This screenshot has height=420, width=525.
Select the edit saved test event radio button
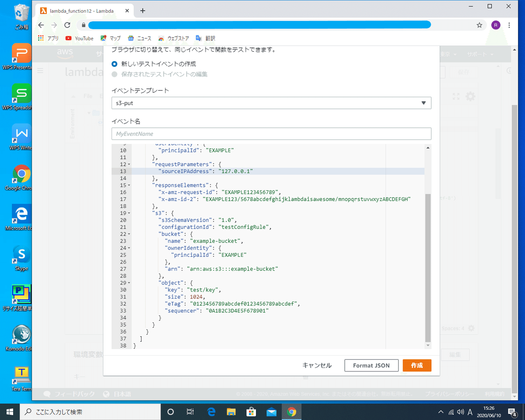coord(115,74)
